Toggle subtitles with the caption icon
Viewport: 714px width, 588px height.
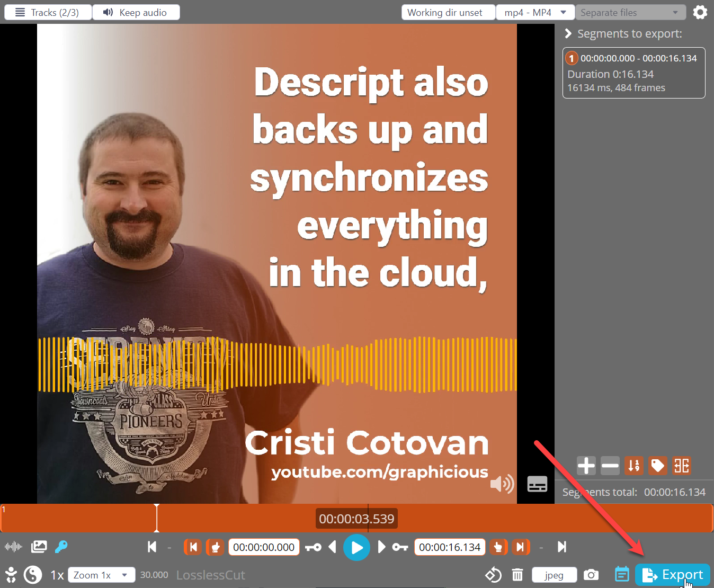537,484
